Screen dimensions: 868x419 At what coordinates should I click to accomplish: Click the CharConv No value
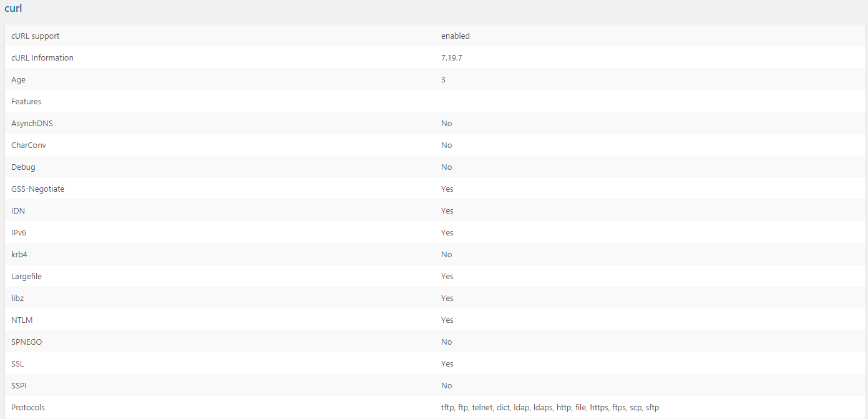(447, 145)
